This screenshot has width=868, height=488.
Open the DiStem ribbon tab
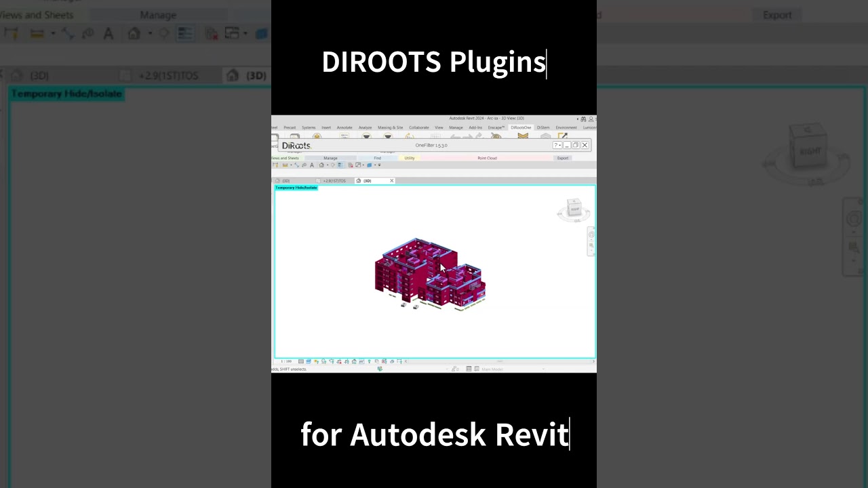543,127
